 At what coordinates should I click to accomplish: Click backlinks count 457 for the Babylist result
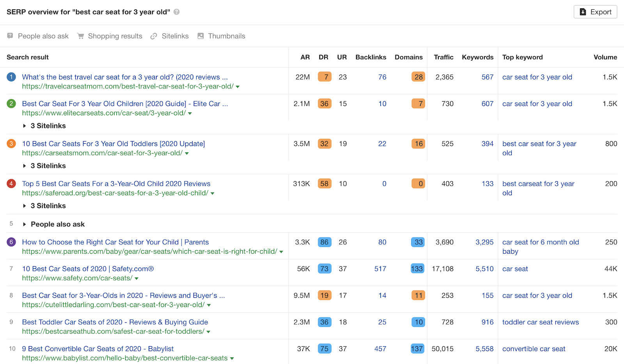point(380,349)
